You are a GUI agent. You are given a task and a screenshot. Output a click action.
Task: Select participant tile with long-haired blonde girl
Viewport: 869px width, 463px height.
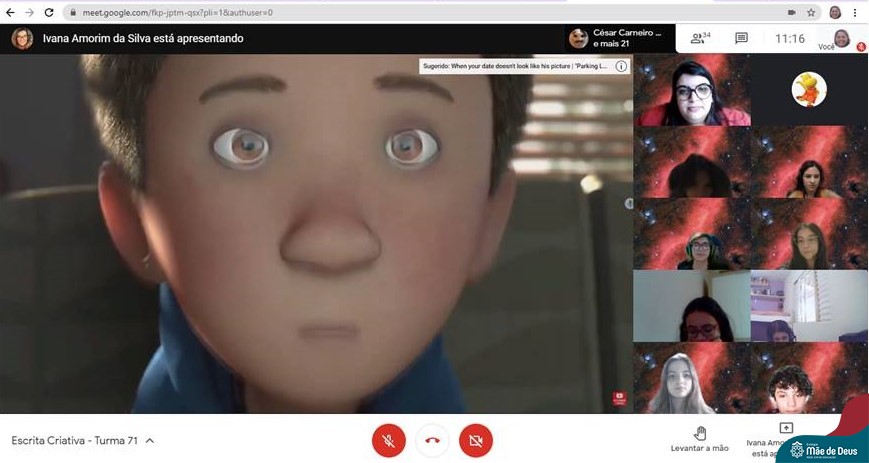(x=692, y=378)
